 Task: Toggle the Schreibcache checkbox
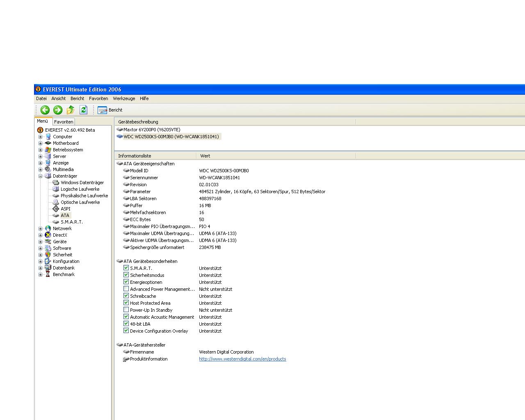126,296
